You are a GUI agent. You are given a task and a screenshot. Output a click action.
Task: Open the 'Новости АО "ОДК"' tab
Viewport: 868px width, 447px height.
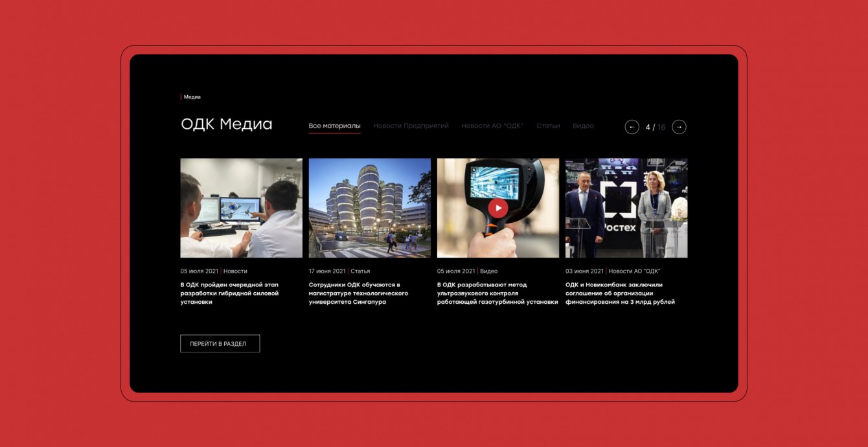point(492,126)
